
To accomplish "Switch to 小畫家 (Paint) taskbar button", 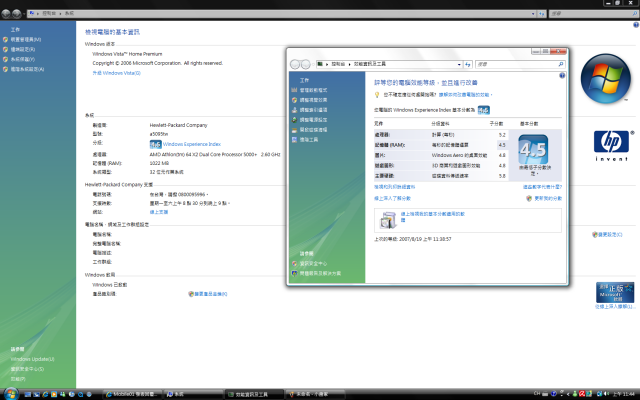I will 315,394.
